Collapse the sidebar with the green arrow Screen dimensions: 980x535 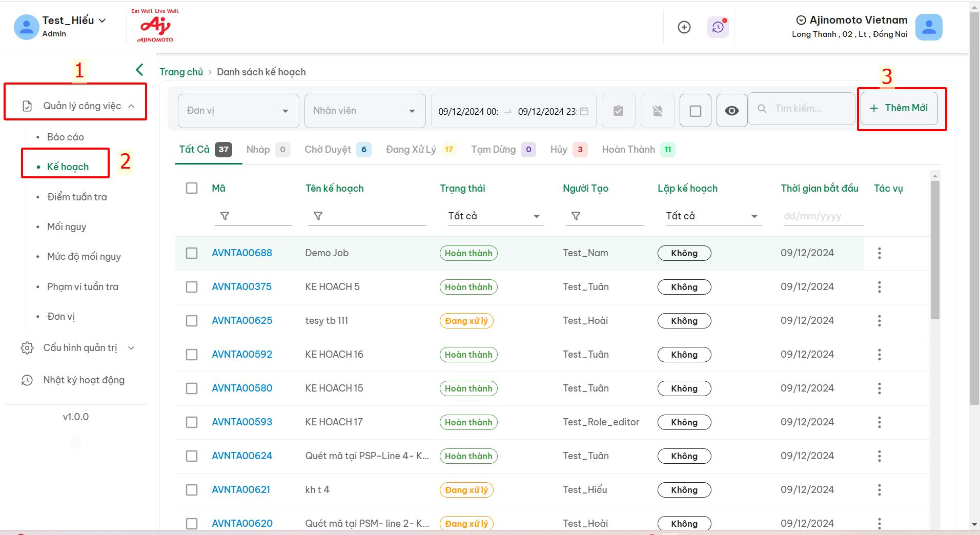tap(139, 70)
